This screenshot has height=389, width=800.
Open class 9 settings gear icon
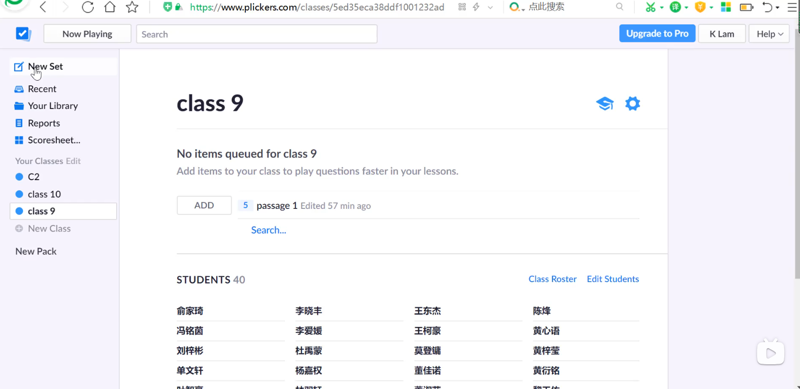[633, 104]
